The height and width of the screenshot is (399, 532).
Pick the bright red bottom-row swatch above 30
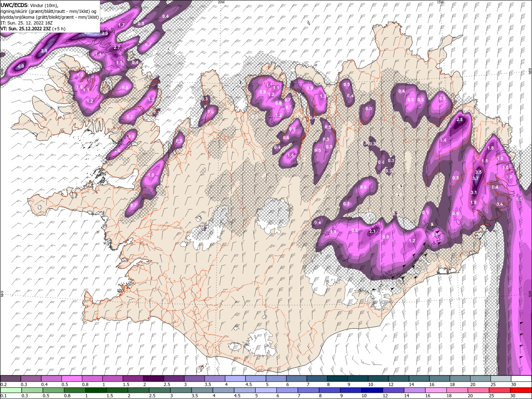pyautogui.click(x=521, y=390)
